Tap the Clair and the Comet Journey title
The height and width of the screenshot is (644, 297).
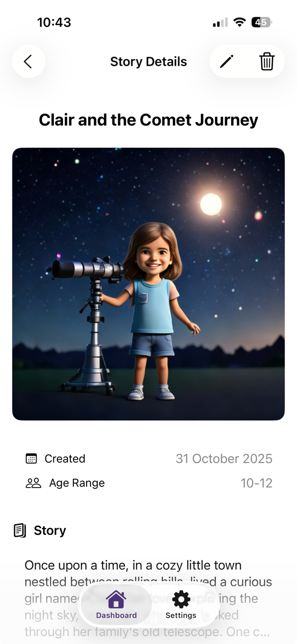click(148, 120)
